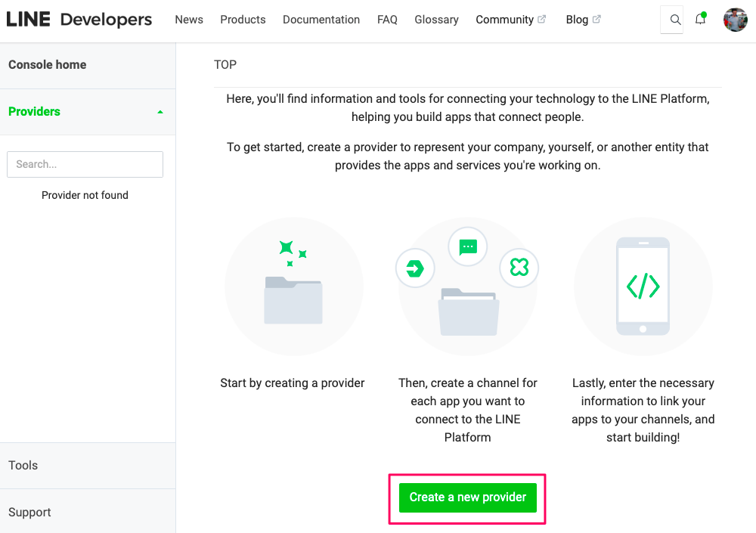Viewport: 756px width, 533px height.
Task: Click the clover channel icon
Action: pos(519,268)
